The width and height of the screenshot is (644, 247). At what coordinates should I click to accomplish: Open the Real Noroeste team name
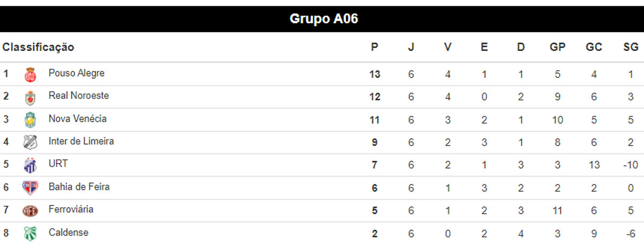pyautogui.click(x=79, y=96)
